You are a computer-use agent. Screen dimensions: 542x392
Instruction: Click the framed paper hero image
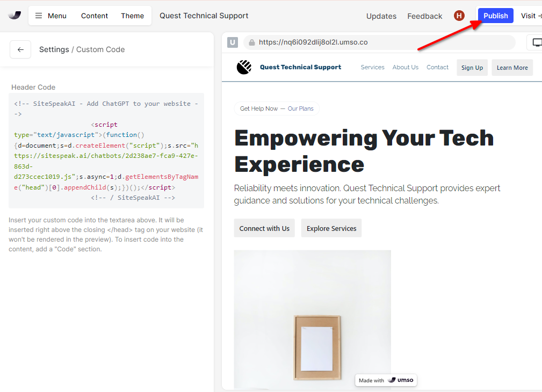(x=313, y=320)
